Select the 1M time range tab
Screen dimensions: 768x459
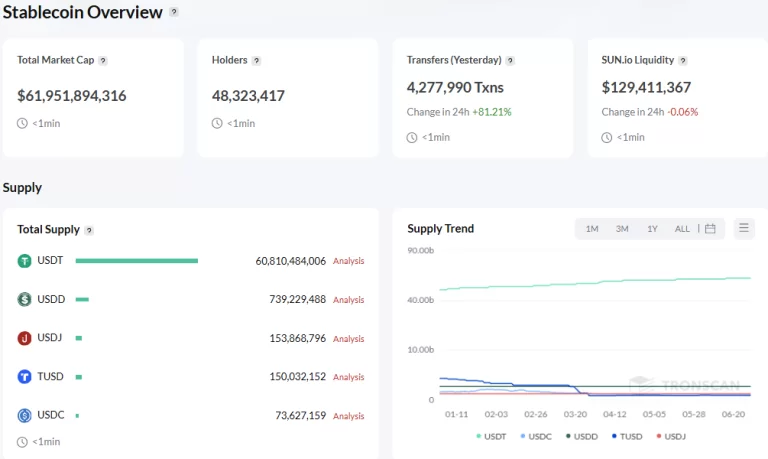[x=592, y=229]
